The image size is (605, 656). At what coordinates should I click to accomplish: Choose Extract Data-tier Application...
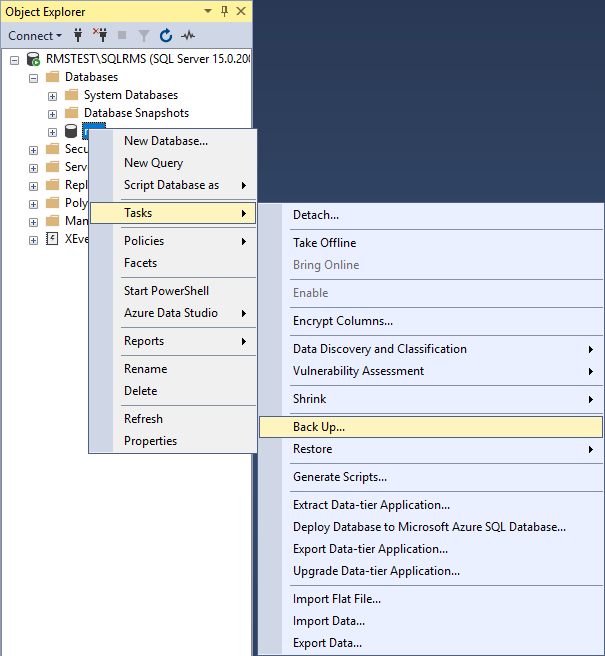[431, 505]
